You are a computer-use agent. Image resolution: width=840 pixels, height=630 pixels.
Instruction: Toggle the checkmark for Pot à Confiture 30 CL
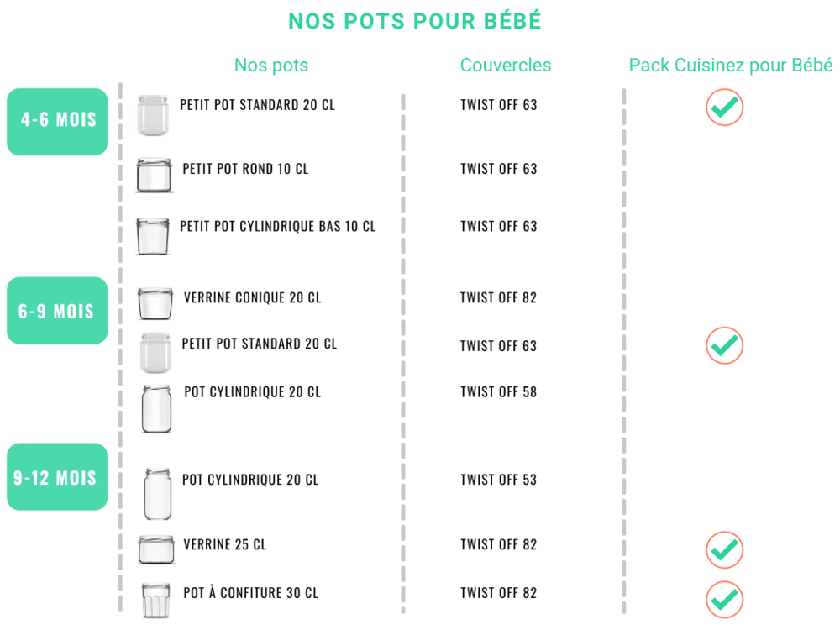(724, 600)
